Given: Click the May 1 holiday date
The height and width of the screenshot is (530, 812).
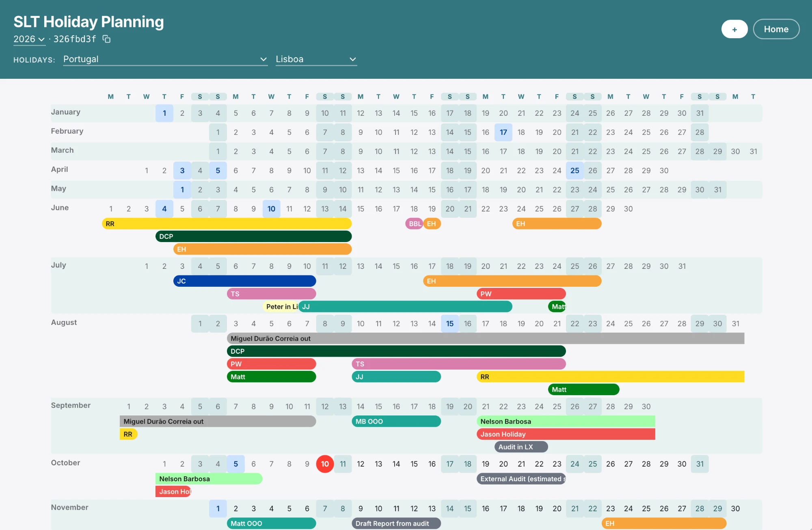Looking at the screenshot, I should coord(182,189).
